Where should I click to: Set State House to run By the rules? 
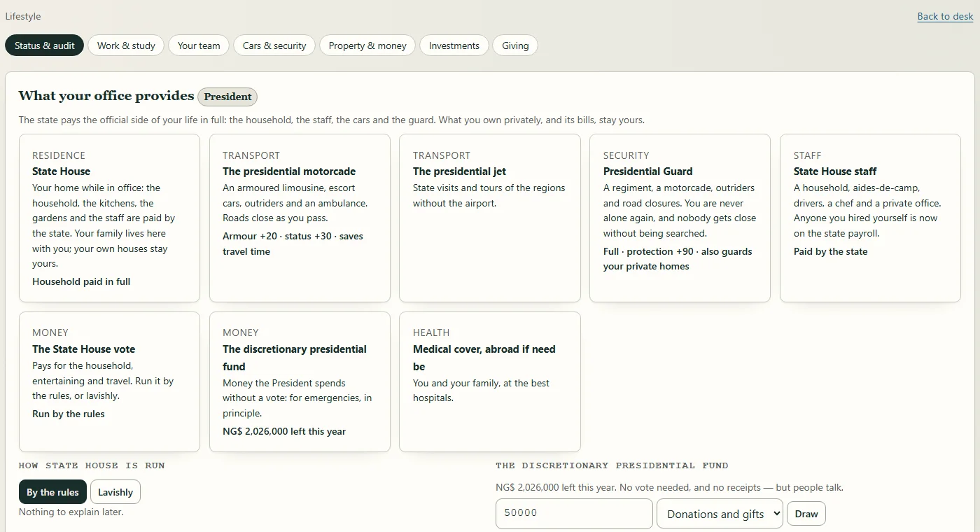52,492
